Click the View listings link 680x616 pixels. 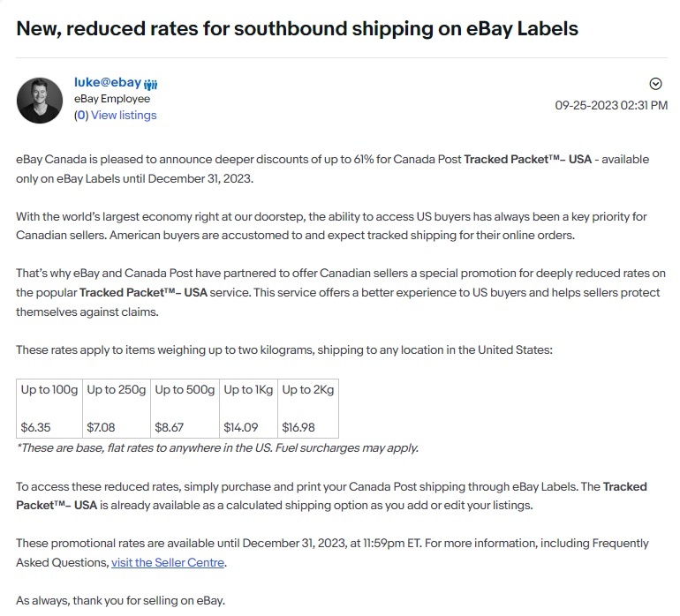(x=124, y=116)
